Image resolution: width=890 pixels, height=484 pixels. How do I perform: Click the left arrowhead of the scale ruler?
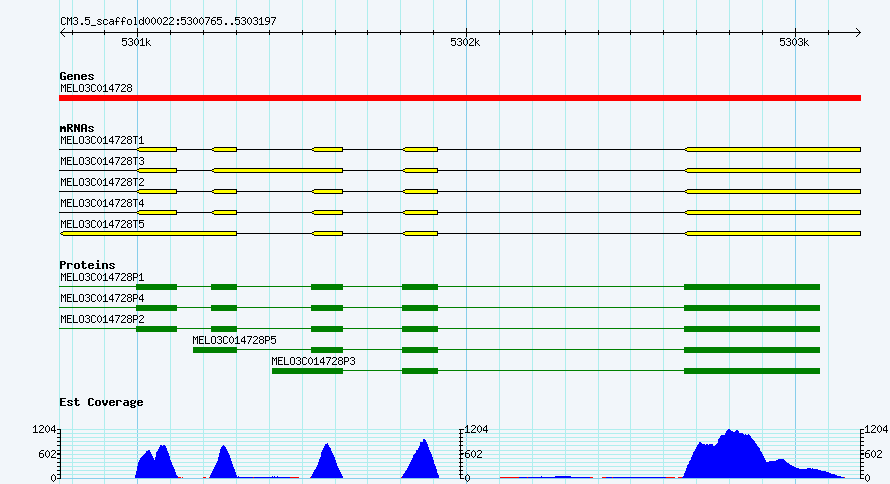[63, 33]
